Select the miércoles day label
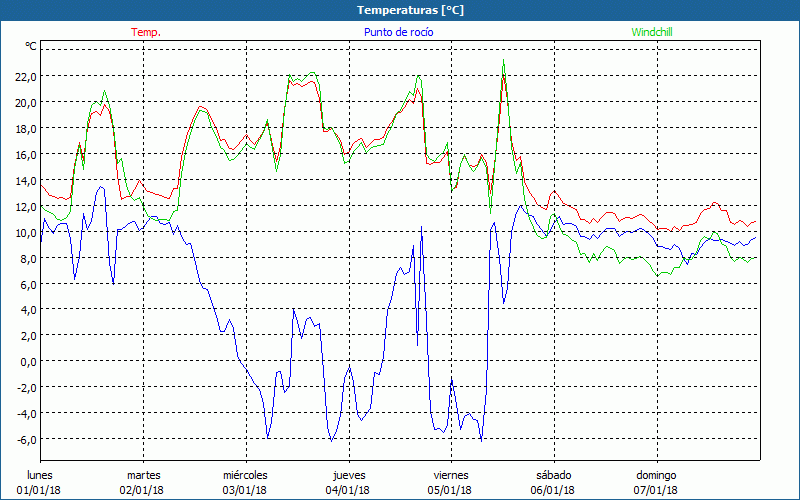800x500 pixels. [x=245, y=475]
